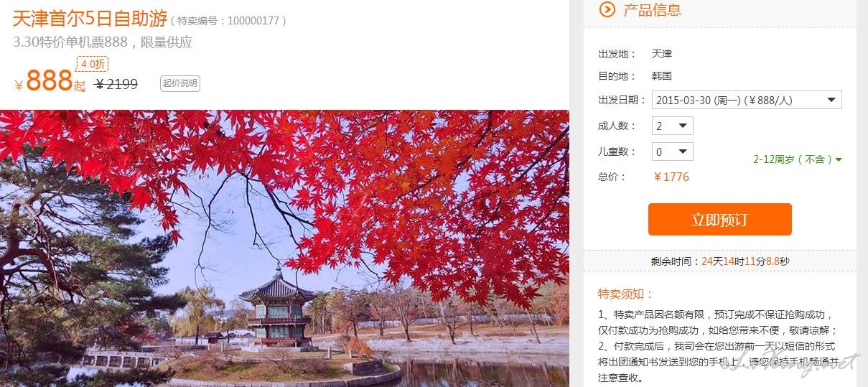Click the 产品信息 section header text

(x=652, y=9)
